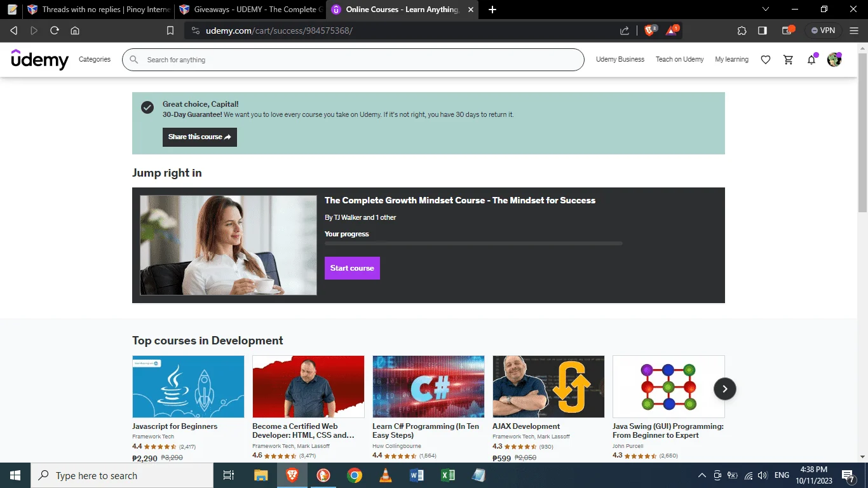
Task: Click the Search for anything field
Action: [353, 60]
